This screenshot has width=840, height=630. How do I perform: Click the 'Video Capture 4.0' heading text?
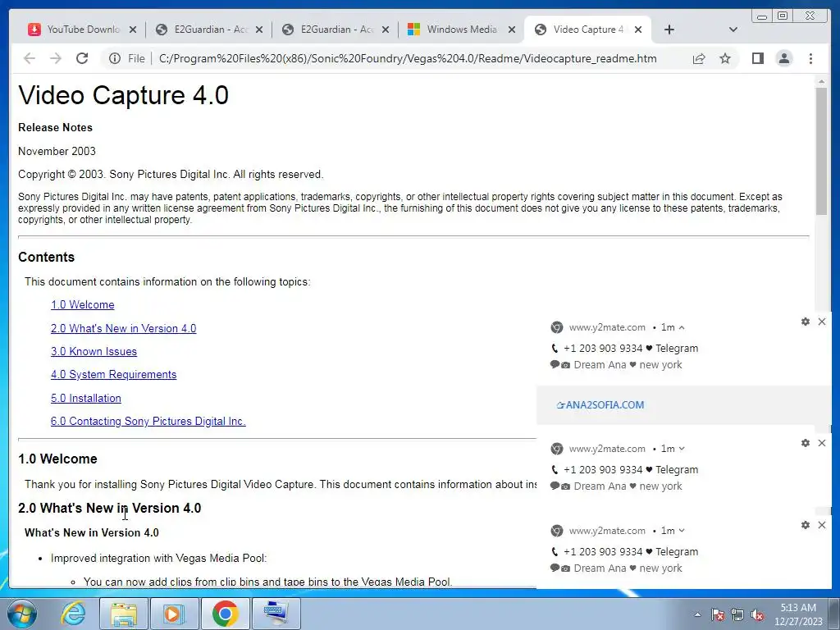pyautogui.click(x=124, y=95)
